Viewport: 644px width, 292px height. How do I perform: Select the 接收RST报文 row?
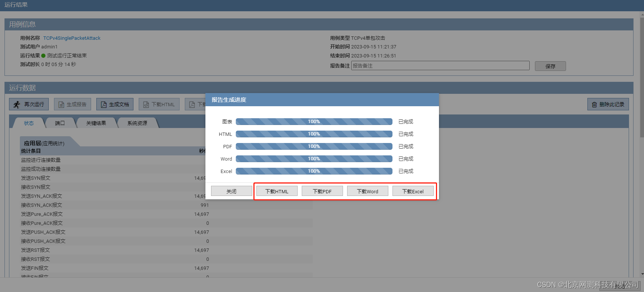click(x=166, y=259)
